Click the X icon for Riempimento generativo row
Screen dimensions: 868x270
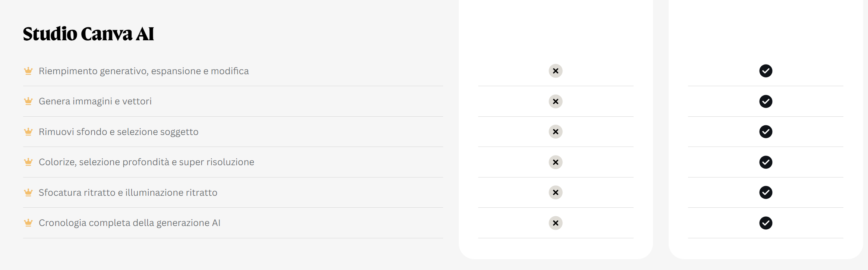555,71
